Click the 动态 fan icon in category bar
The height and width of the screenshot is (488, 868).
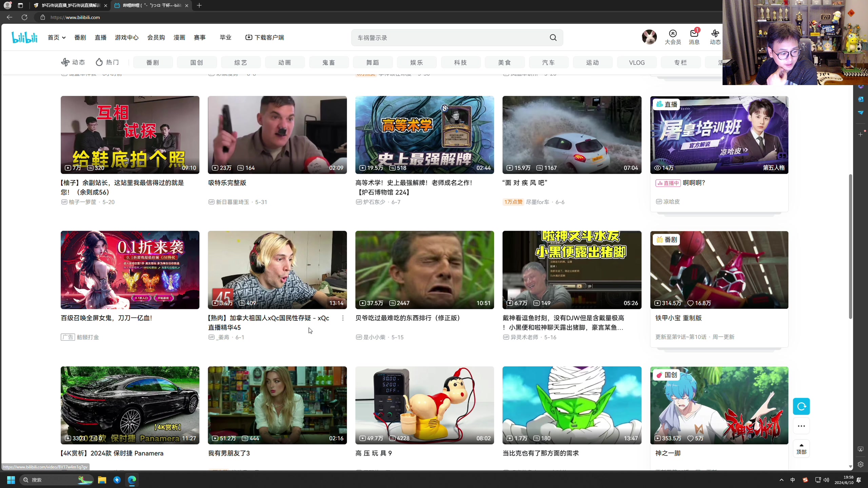65,62
